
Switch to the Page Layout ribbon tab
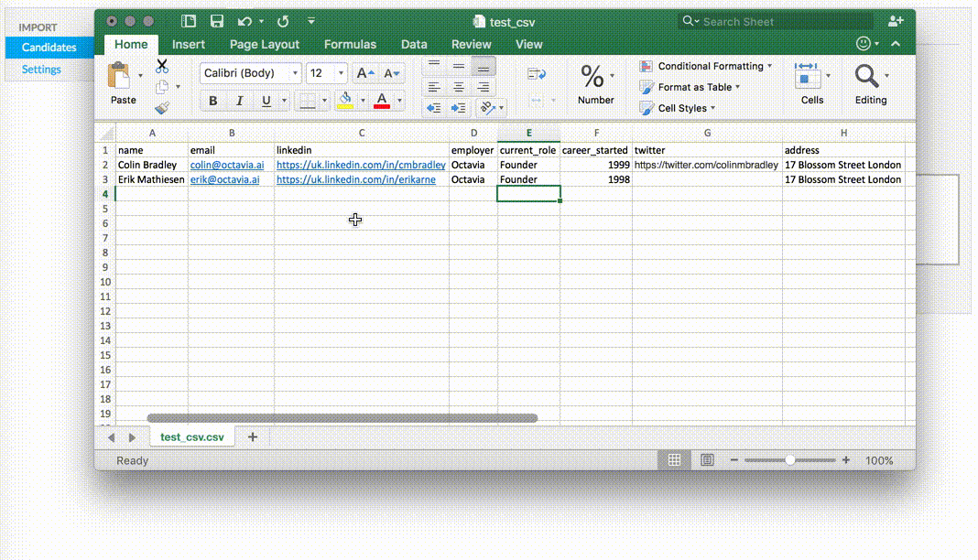pos(265,44)
